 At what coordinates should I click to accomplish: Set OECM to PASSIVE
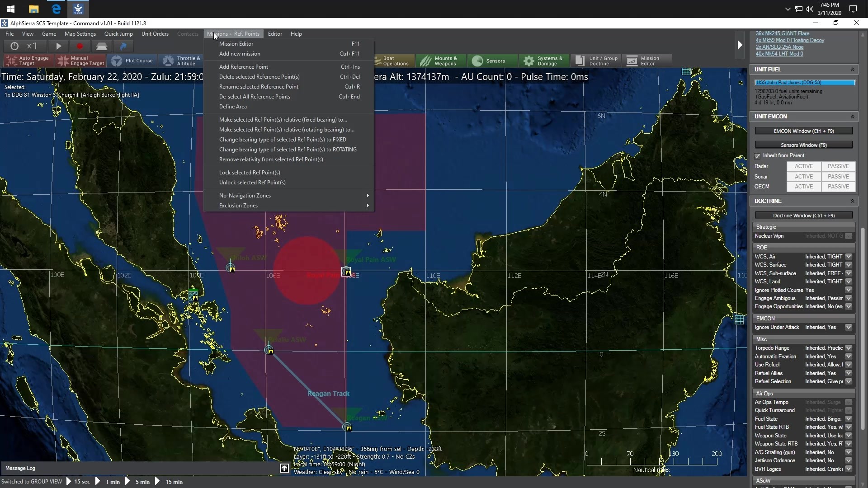click(838, 187)
